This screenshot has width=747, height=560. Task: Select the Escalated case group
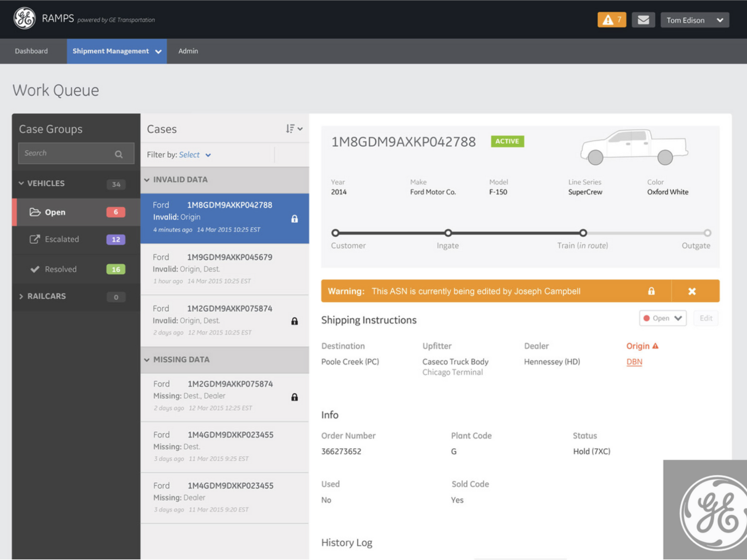pos(61,239)
